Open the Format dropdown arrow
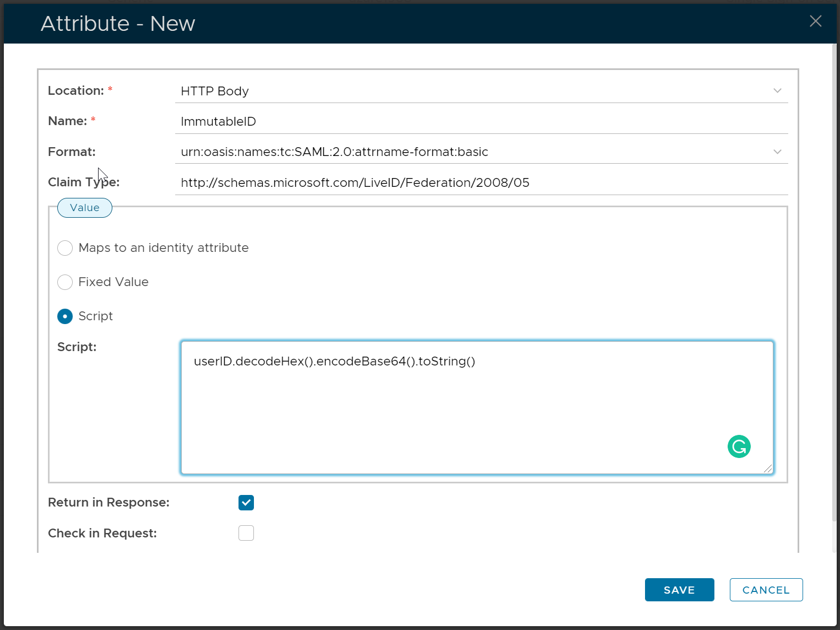Screen dimensions: 840x630 777,152
